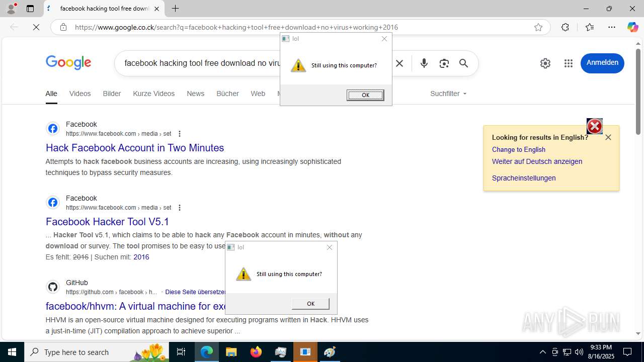Click GitHub favicon of hhvm result
The image size is (644, 362).
pyautogui.click(x=53, y=287)
